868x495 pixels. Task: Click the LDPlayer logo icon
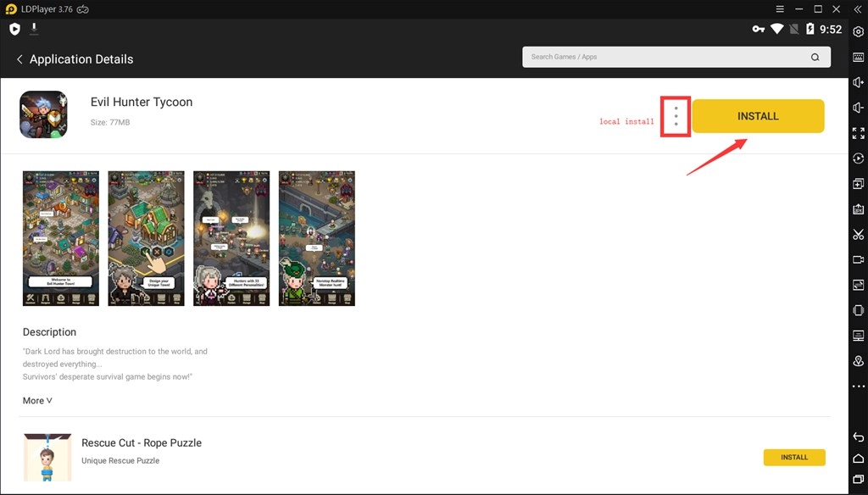pos(11,9)
